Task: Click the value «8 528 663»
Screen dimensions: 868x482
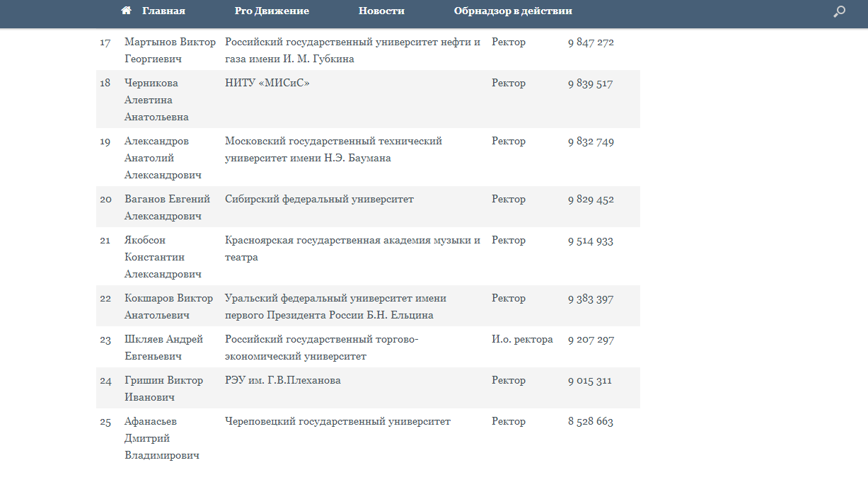Action: (x=591, y=422)
